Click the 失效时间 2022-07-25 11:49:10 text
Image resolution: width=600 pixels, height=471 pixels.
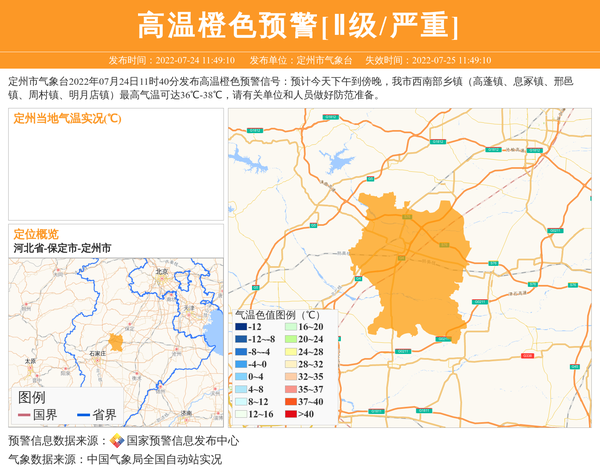click(x=428, y=60)
